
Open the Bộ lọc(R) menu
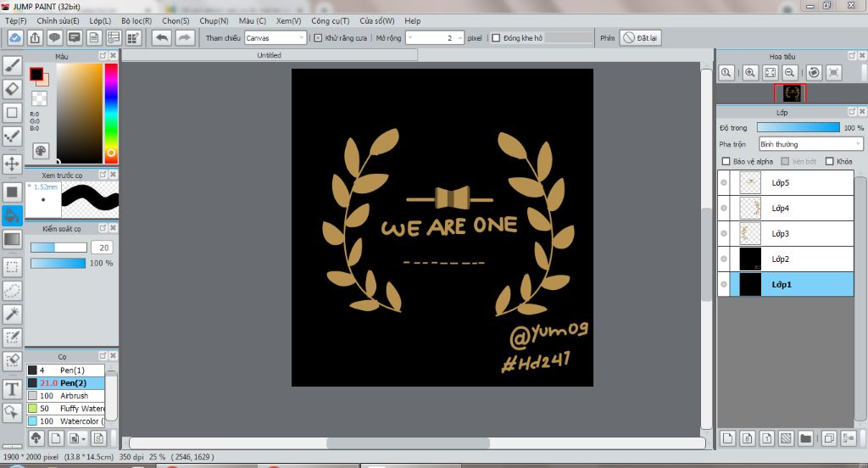(x=136, y=20)
